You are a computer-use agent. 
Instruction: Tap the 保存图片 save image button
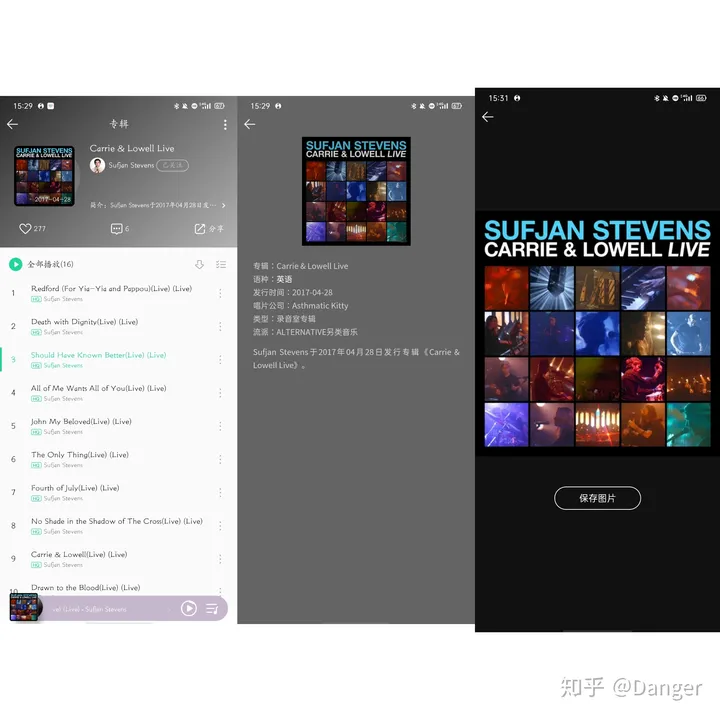[597, 498]
